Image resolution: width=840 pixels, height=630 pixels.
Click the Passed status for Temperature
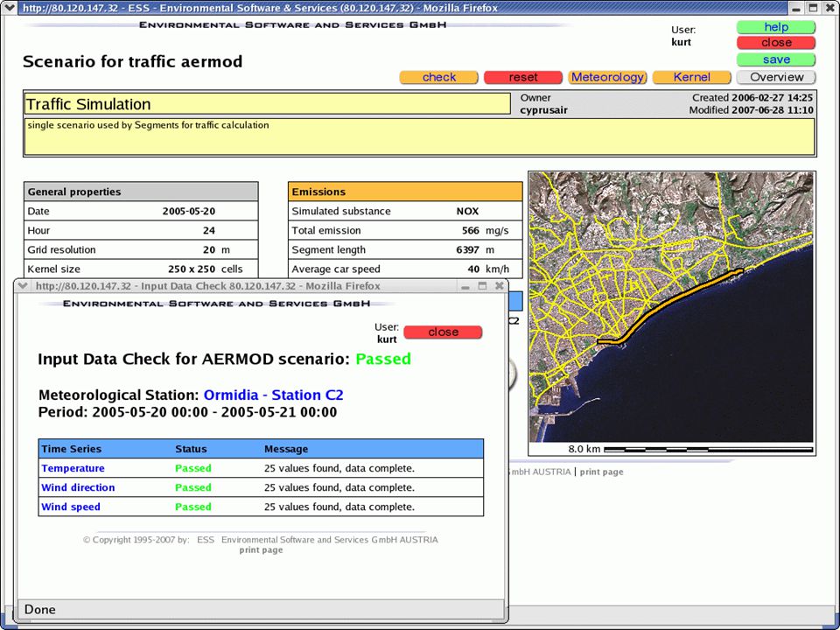pos(193,468)
